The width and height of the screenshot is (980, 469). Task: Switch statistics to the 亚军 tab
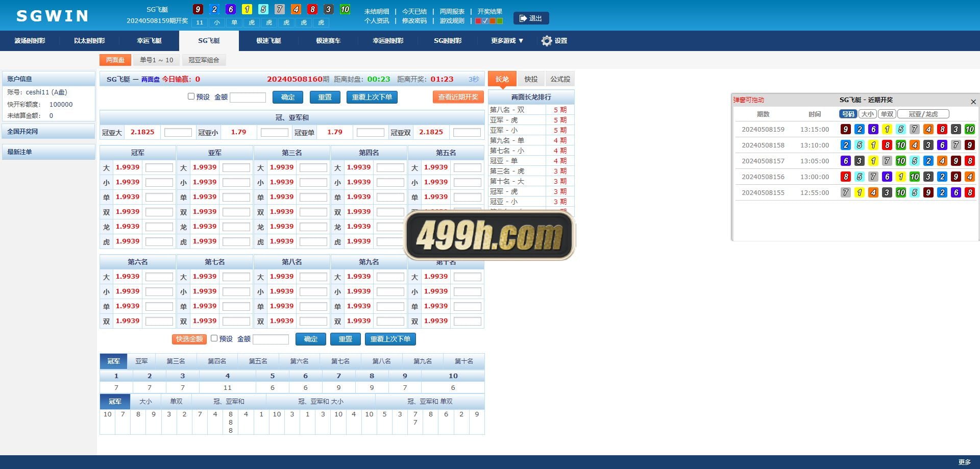(x=141, y=361)
